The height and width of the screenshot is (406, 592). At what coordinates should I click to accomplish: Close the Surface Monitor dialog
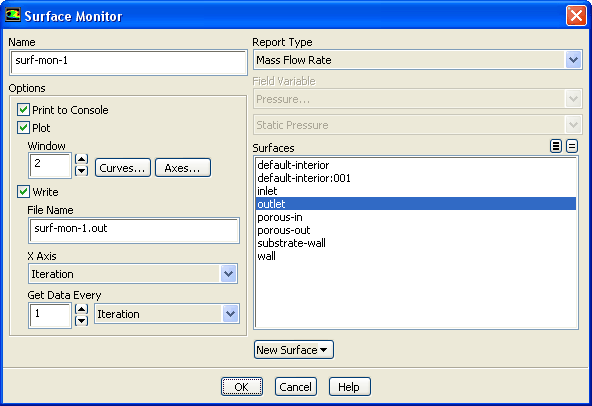(x=576, y=16)
